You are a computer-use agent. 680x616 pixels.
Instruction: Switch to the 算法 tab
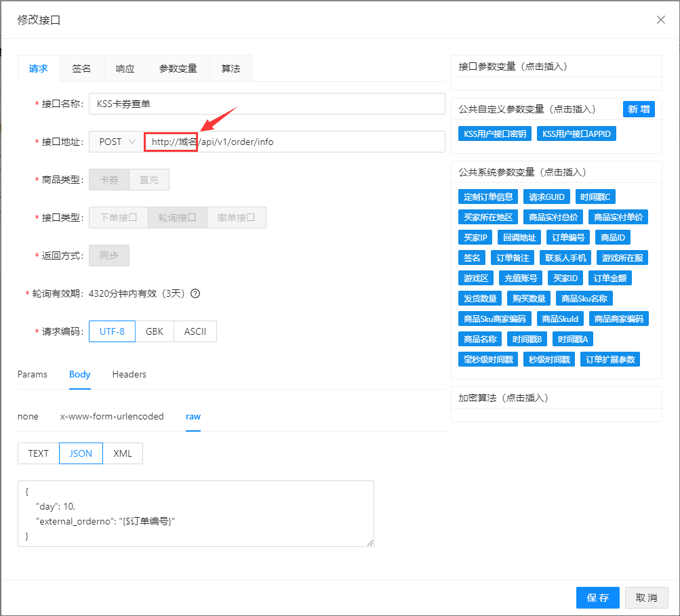pyautogui.click(x=231, y=68)
